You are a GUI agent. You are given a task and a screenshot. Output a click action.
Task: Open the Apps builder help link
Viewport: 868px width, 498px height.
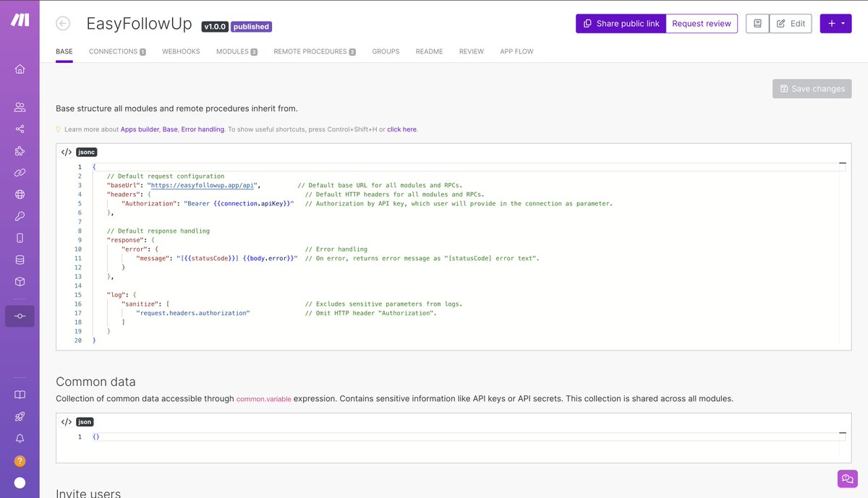click(140, 129)
